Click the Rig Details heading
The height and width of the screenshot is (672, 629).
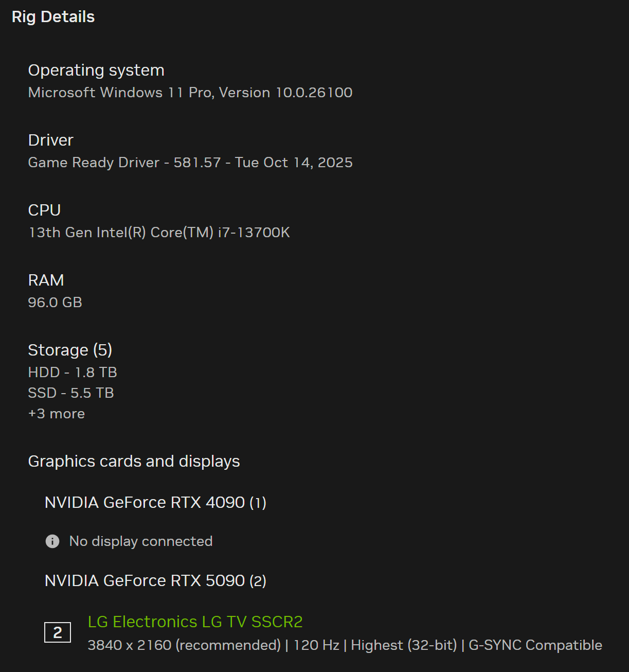pos(53,17)
